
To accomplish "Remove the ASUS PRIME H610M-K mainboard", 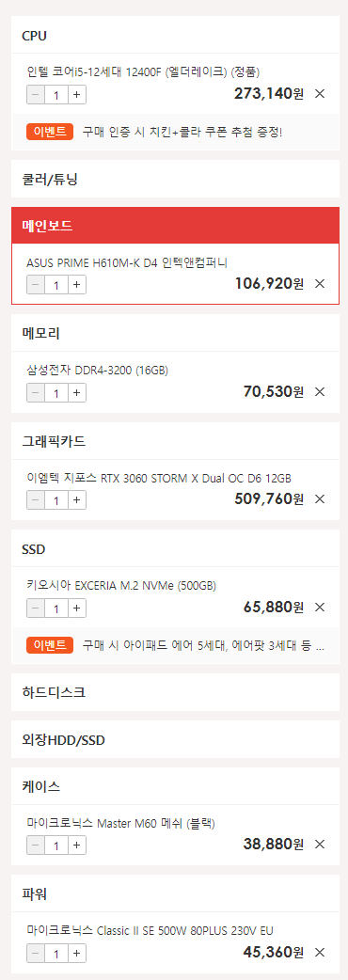I will click(320, 284).
